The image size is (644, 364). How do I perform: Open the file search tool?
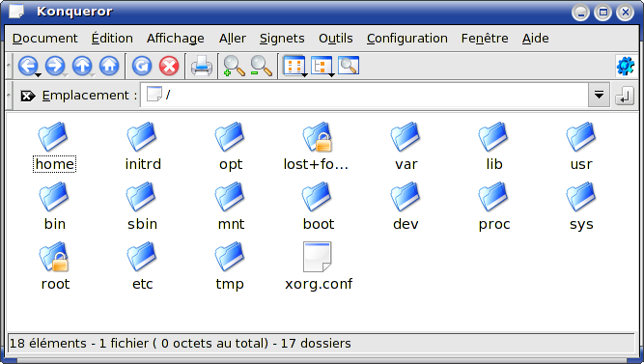[x=349, y=66]
